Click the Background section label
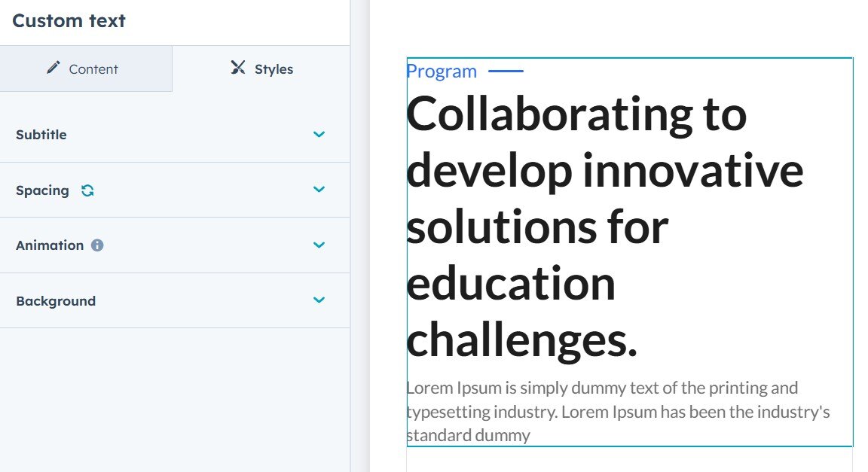Image resolution: width=868 pixels, height=472 pixels. 56,301
